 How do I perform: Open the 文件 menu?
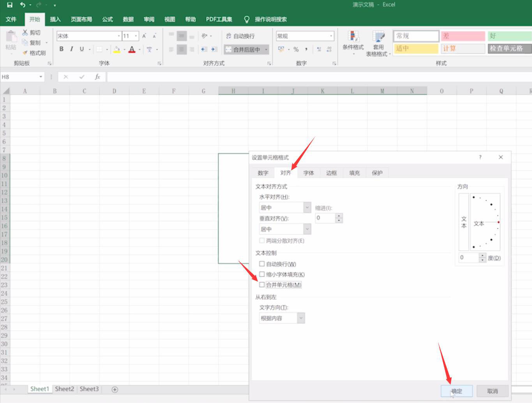11,19
